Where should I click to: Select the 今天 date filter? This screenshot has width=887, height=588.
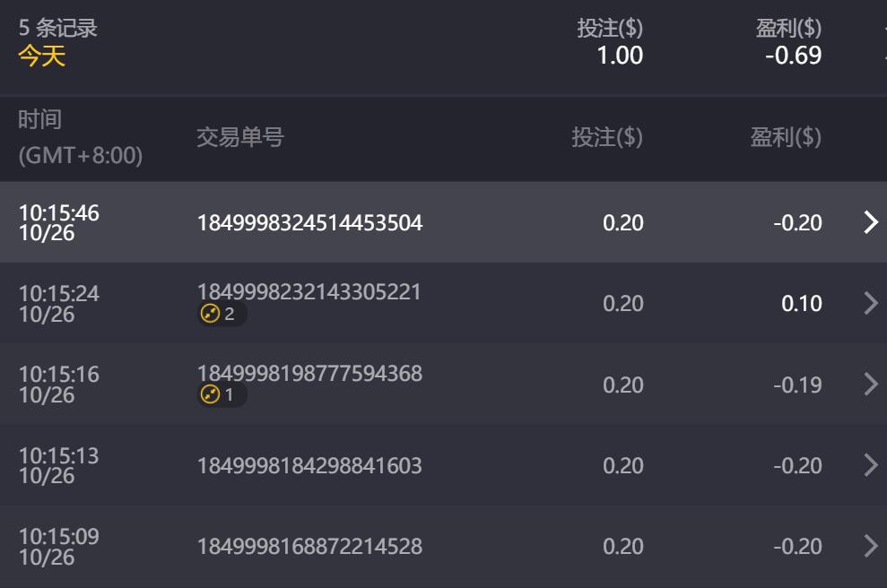coord(42,56)
